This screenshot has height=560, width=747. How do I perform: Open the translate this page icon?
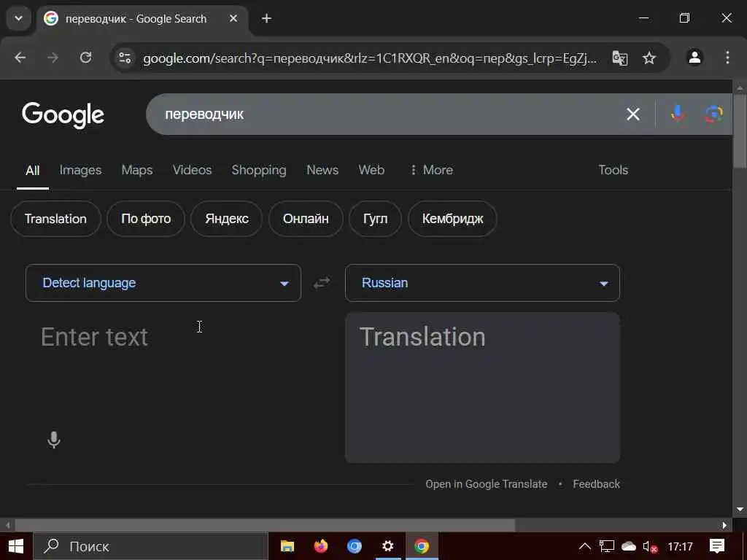pyautogui.click(x=620, y=58)
